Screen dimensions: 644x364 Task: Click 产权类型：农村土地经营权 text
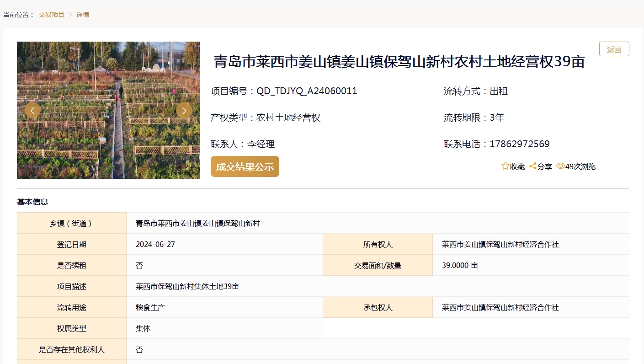point(266,118)
